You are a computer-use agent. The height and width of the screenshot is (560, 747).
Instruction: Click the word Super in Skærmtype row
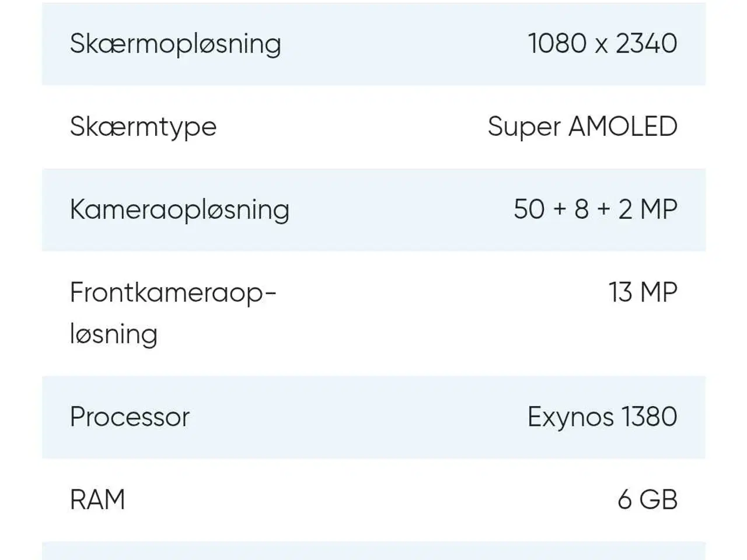click(524, 127)
